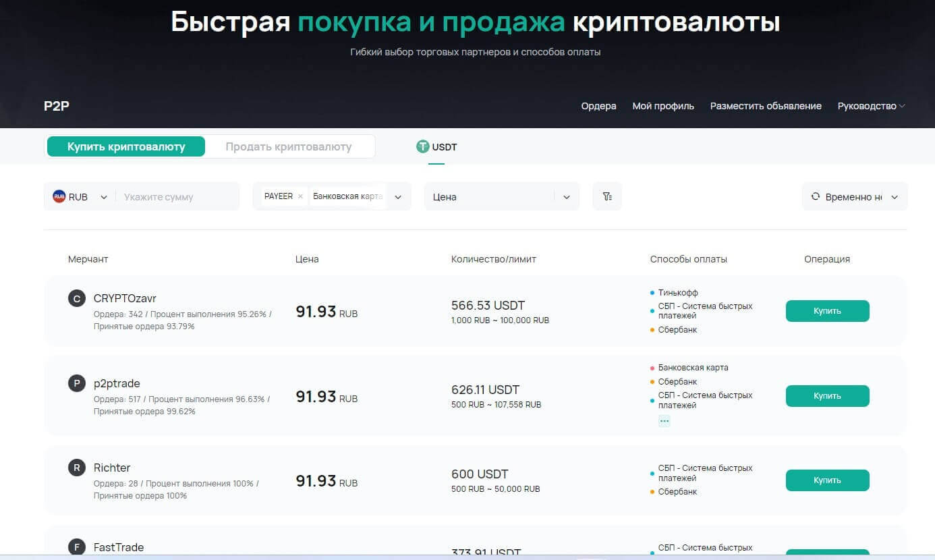
Task: Go to Ордера in the P2P navigation
Action: coord(598,106)
